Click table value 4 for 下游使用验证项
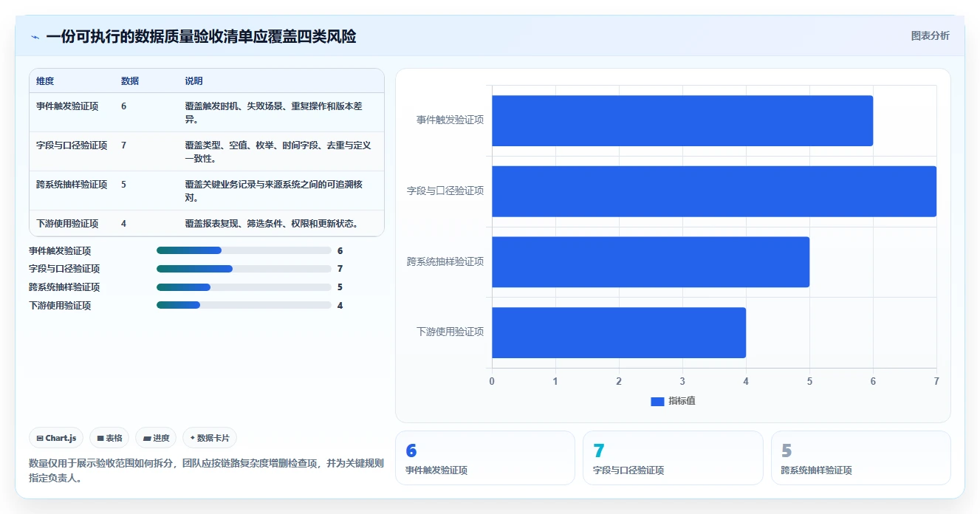 coord(124,224)
